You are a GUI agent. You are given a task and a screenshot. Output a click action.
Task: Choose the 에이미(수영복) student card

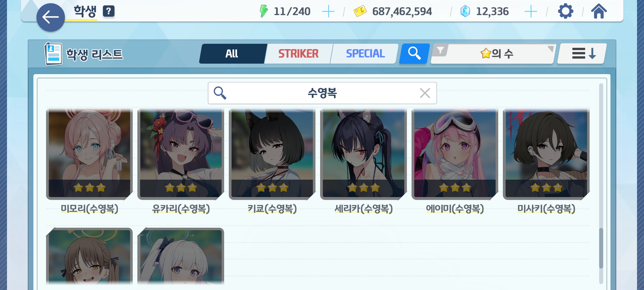[455, 154]
